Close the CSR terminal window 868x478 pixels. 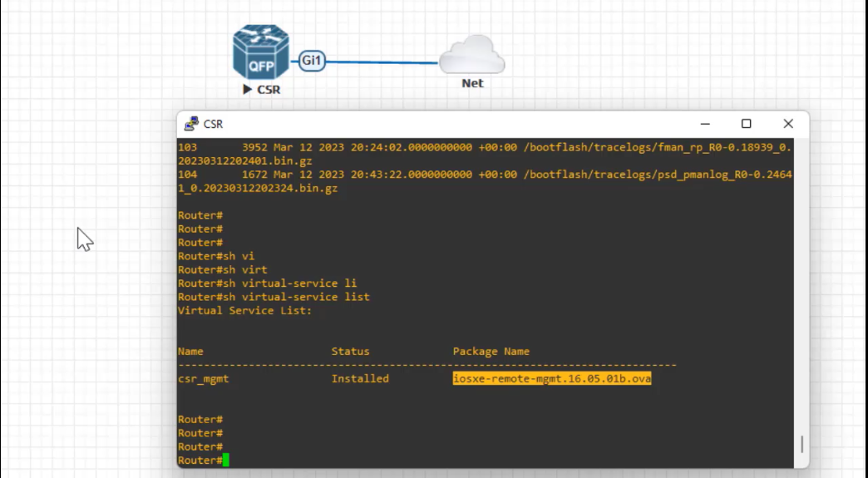(x=788, y=124)
